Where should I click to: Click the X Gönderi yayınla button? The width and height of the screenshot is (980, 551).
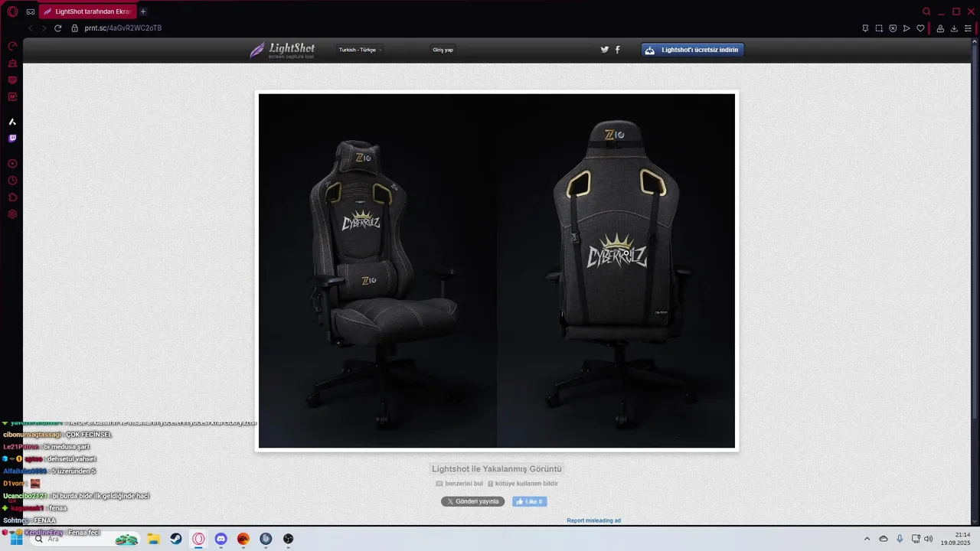(472, 502)
